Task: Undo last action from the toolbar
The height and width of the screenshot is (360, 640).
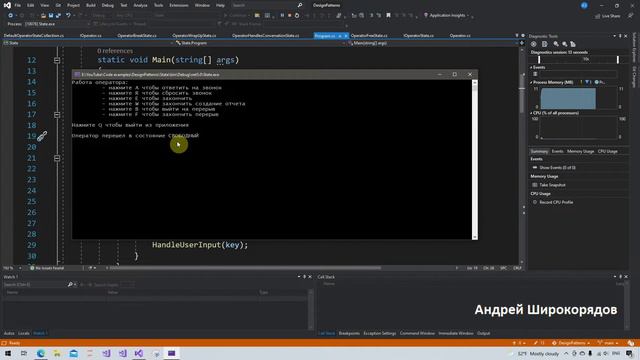Action: [x=68, y=16]
